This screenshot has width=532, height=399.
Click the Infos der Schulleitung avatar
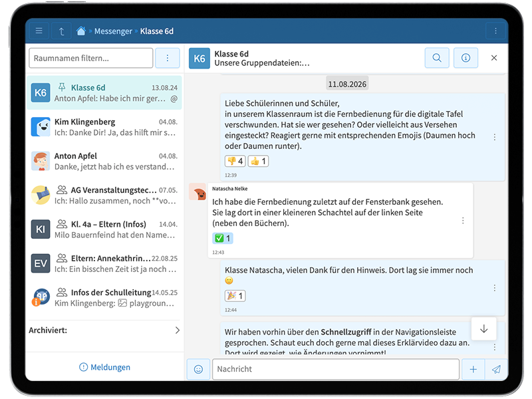(x=41, y=297)
